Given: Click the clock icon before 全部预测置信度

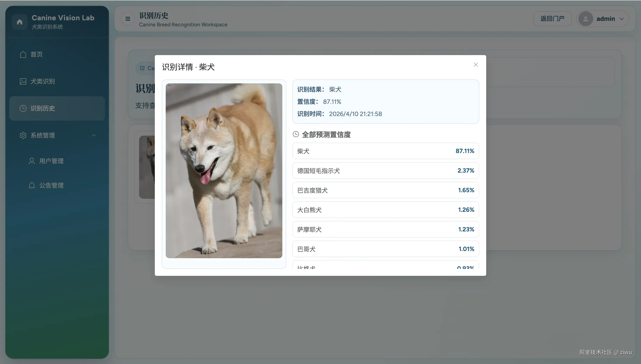Looking at the screenshot, I should click(296, 134).
